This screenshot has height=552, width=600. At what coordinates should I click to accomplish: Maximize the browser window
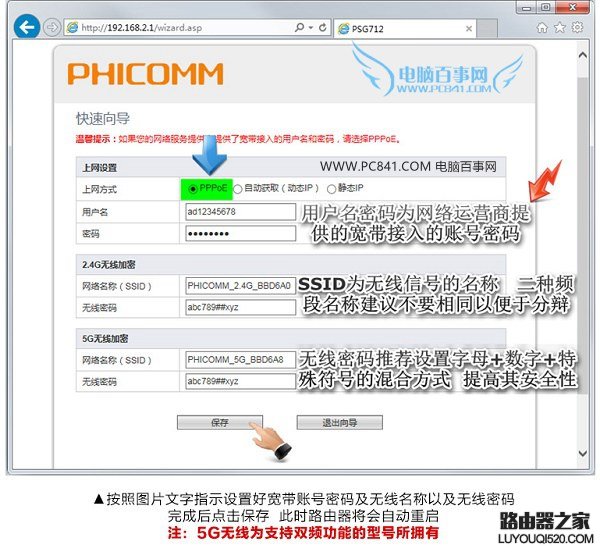tap(546, 7)
